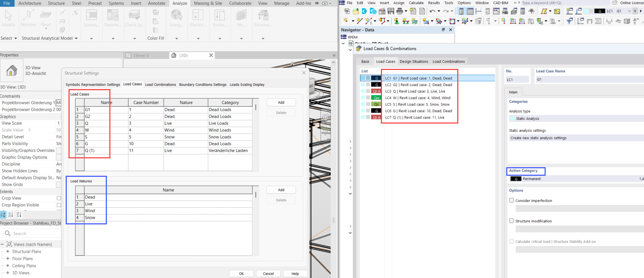Switch to Design Situations tab in RFEM
Viewport: 644px width, 278px height.
pyautogui.click(x=414, y=61)
